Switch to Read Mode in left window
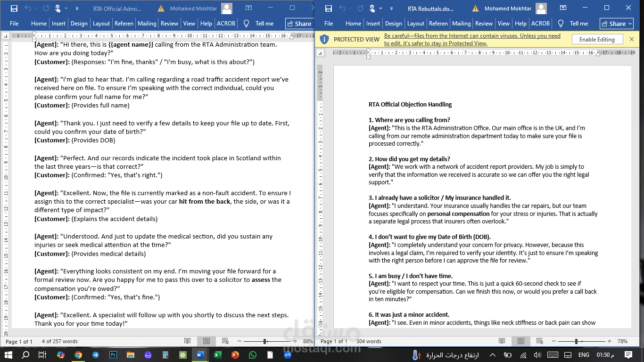Viewport: 644px width, 362px height. 188,341
